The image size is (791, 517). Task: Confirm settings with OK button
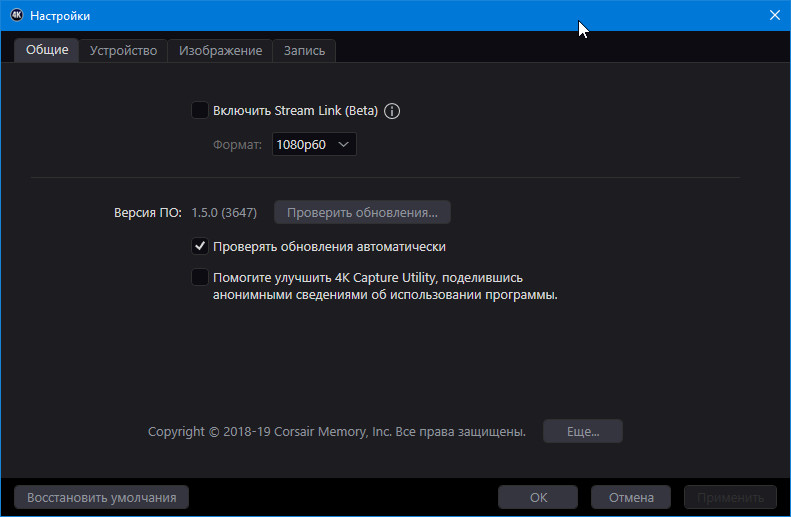[x=538, y=497]
